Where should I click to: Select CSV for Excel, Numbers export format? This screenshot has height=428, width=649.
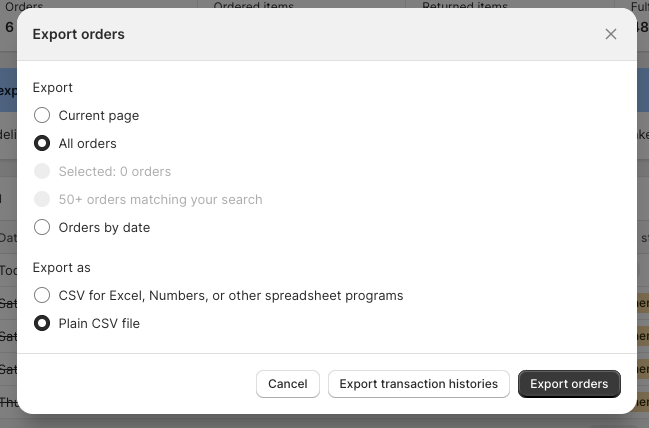(x=42, y=296)
